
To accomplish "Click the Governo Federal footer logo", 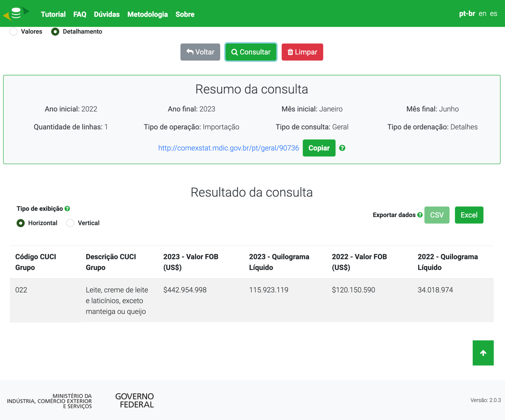I will [x=135, y=400].
